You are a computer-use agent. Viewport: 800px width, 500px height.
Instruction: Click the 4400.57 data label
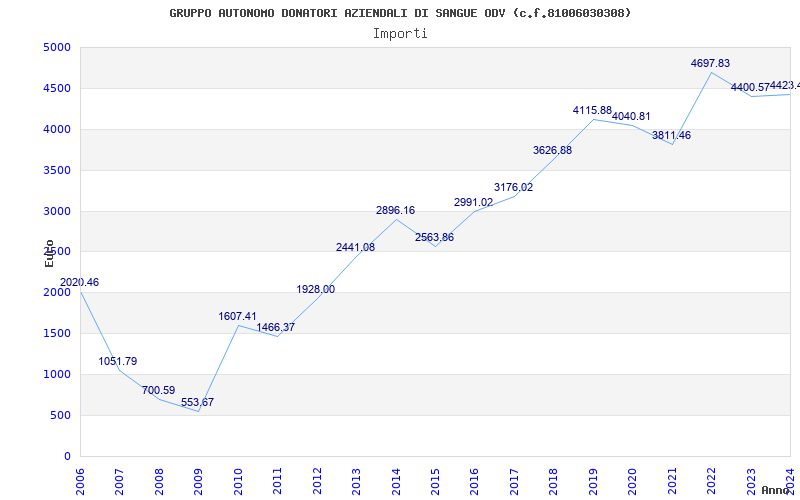point(750,87)
